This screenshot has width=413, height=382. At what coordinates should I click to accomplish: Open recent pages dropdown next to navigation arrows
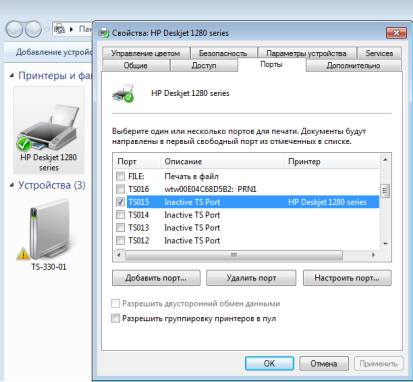point(47,29)
